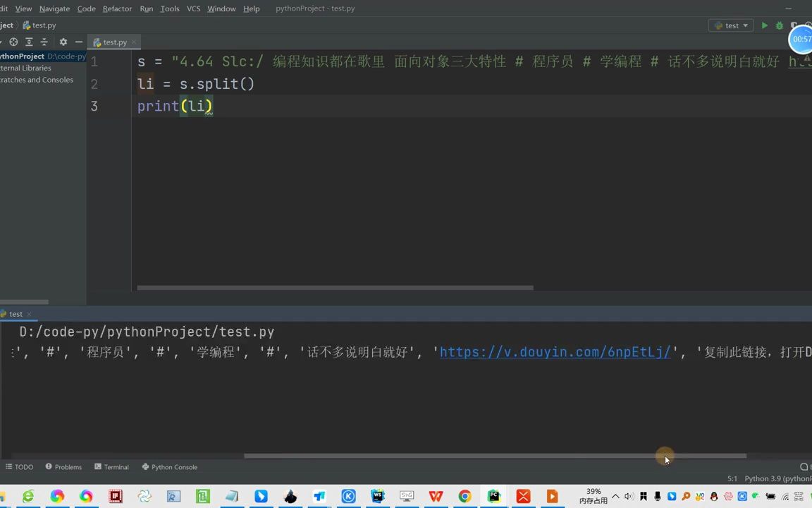Open Chrome from the Windows taskbar
Viewport: 812px width, 508px height.
tap(464, 497)
